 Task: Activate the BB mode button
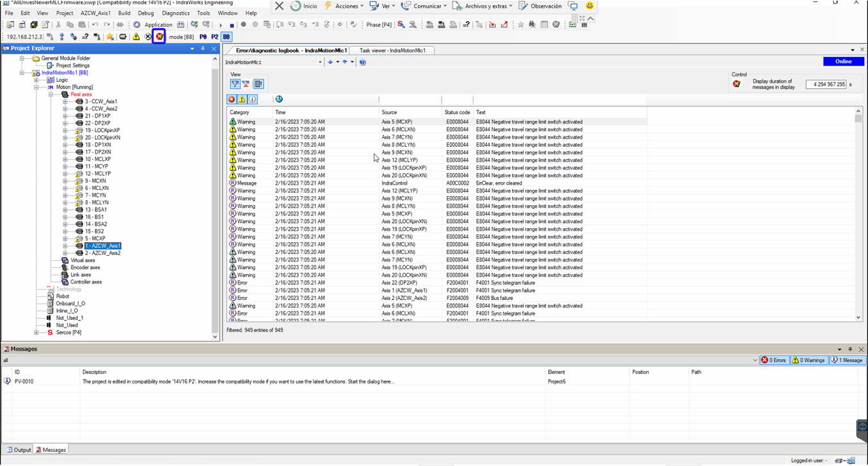(x=226, y=37)
